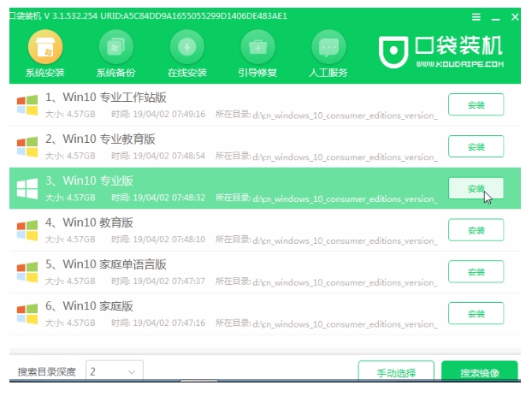Screen dimensions: 532x397
Task: Select the 1、Win10 专业工作站版 title
Action: click(x=106, y=98)
